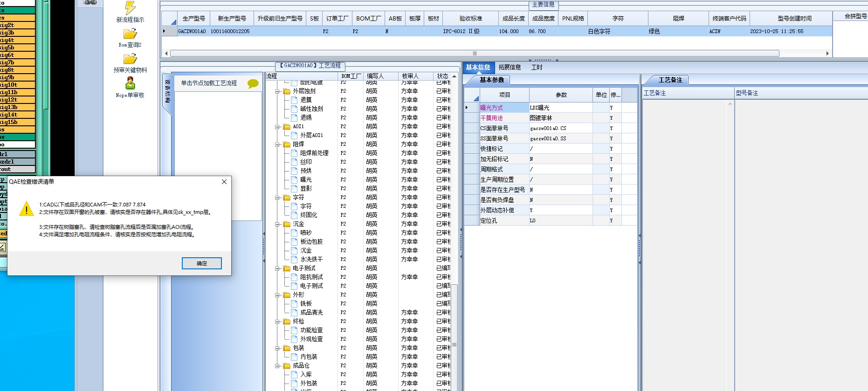This screenshot has width=868, height=391.
Task: Click the warning icon in QAE dialog
Action: coord(27,209)
